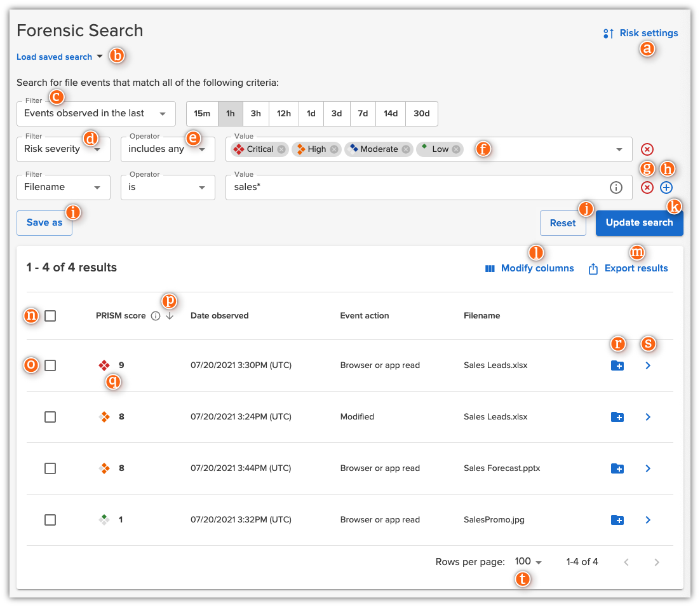Click the filename value field containing sales*
This screenshot has height=607, width=700.
coord(413,188)
